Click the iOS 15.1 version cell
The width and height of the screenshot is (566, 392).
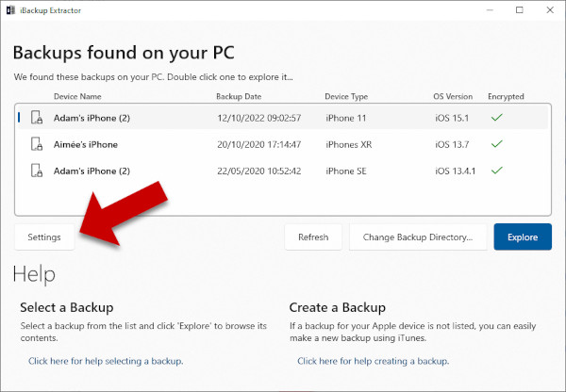(452, 118)
